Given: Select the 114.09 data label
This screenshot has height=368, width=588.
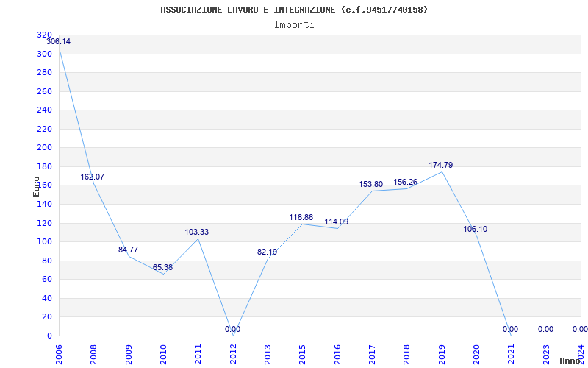Looking at the screenshot, I should click(x=337, y=222).
